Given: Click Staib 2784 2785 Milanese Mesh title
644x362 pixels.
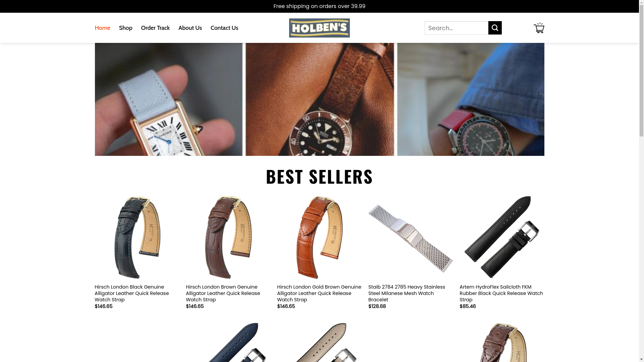Looking at the screenshot, I should (407, 293).
